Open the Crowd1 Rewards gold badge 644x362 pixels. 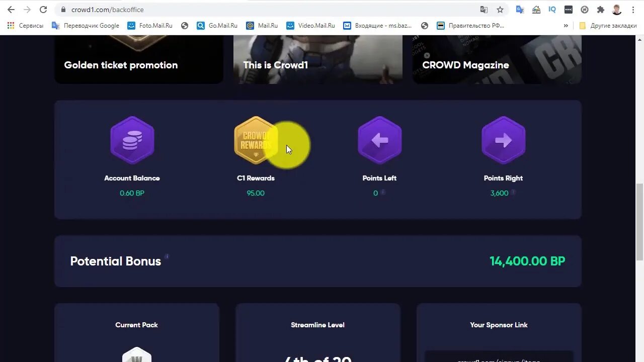pyautogui.click(x=256, y=140)
